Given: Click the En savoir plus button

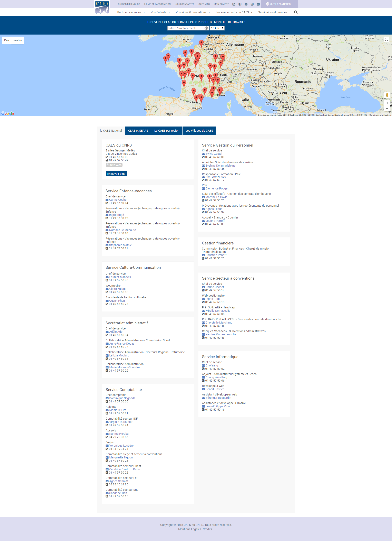Looking at the screenshot, I should [116, 173].
